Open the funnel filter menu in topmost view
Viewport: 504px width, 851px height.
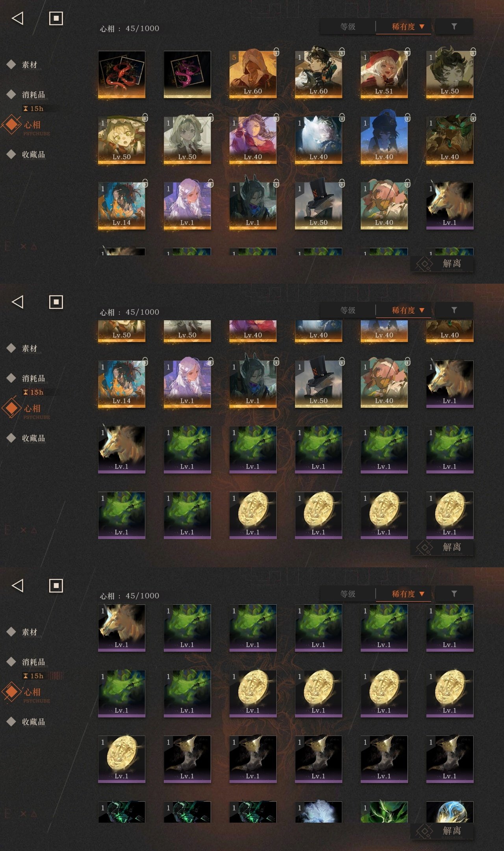(x=454, y=26)
